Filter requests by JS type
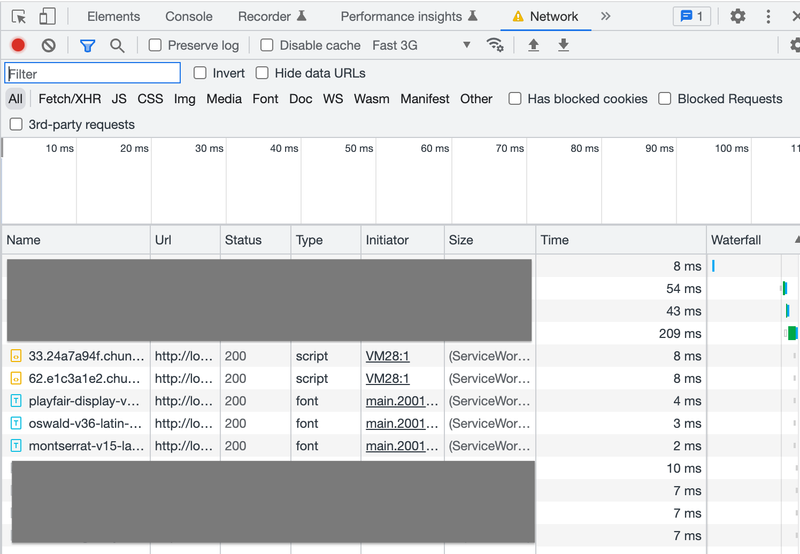This screenshot has height=554, width=800. 119,98
